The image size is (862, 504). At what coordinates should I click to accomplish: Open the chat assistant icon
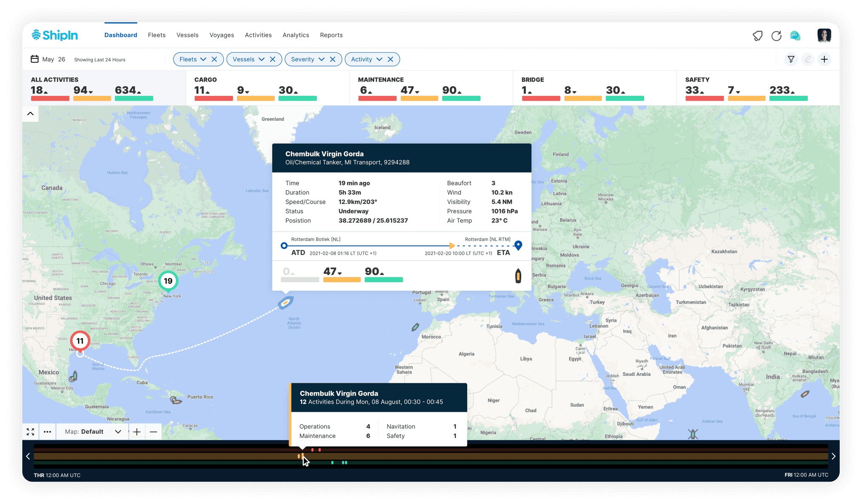click(795, 35)
